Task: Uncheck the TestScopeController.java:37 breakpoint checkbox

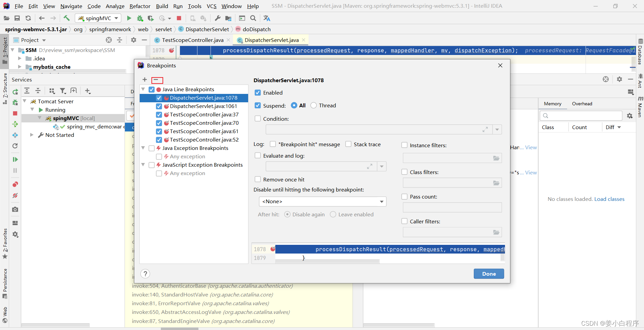Action: tap(159, 115)
